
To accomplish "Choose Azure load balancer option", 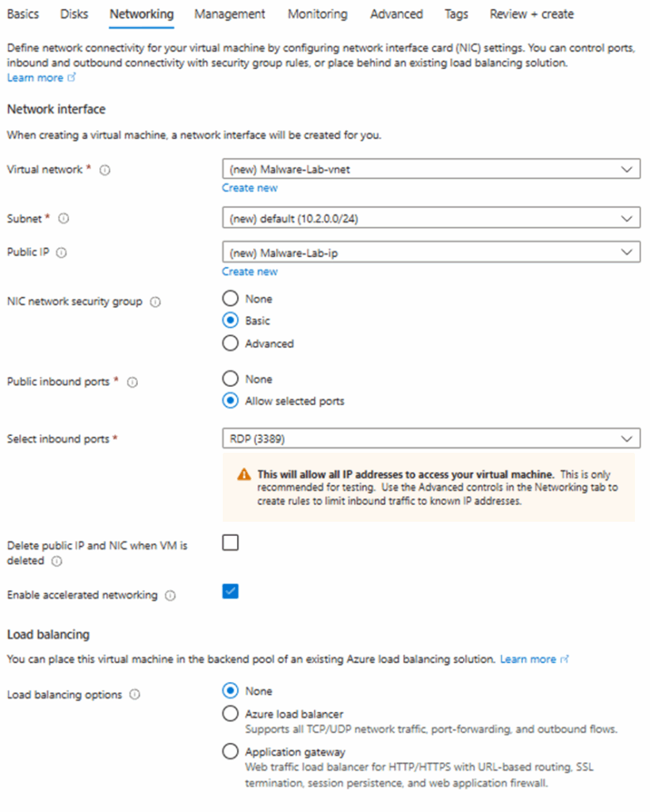I will point(231,714).
